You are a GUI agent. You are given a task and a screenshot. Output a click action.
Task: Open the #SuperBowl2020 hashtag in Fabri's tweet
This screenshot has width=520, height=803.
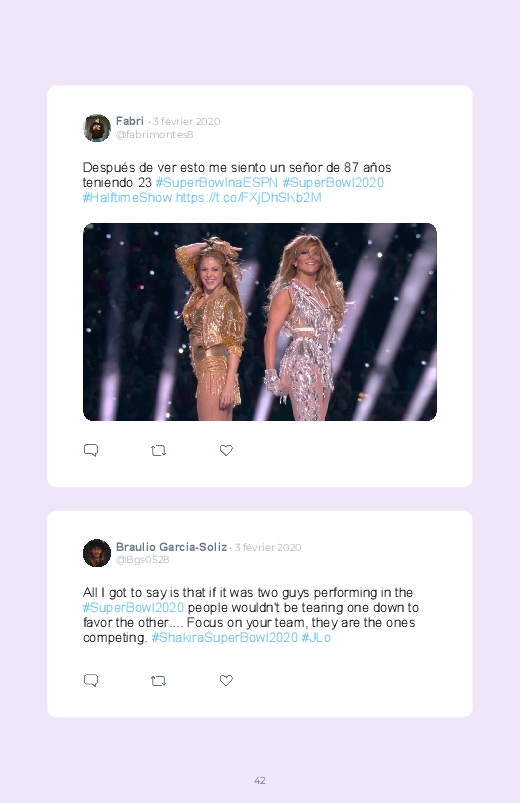[x=333, y=183]
